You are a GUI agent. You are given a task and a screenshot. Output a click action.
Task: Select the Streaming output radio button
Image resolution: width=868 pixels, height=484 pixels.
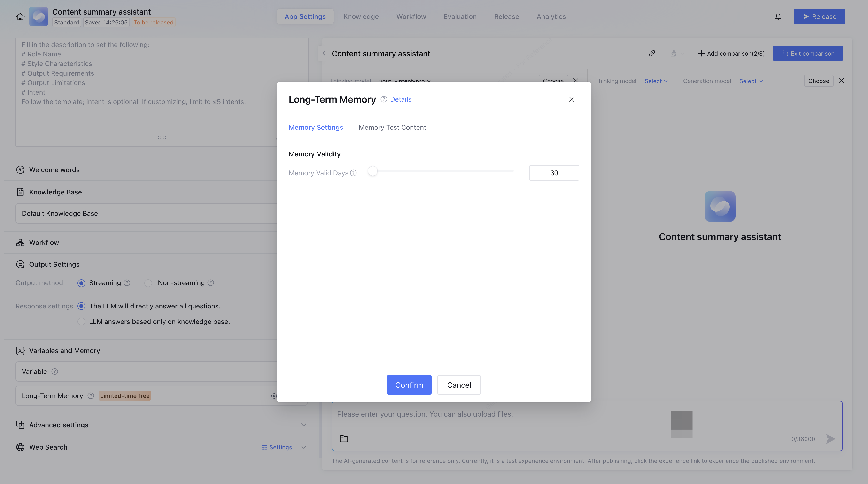[x=81, y=283]
